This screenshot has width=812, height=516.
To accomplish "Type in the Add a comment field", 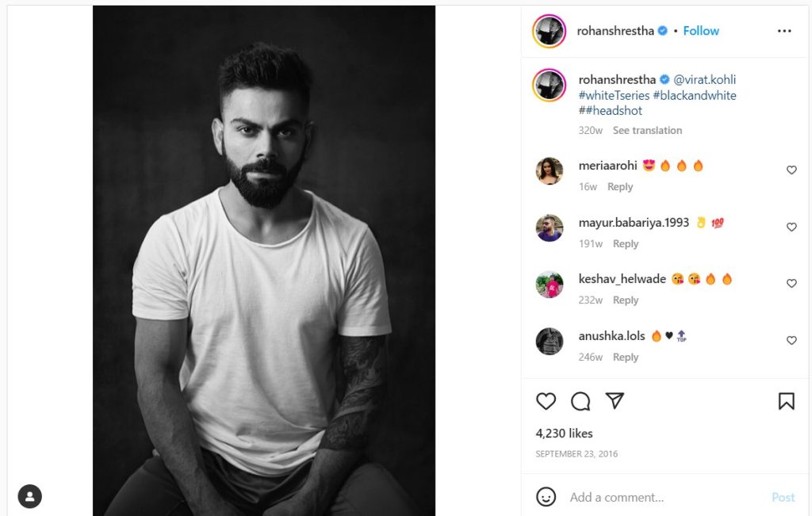I will [666, 497].
